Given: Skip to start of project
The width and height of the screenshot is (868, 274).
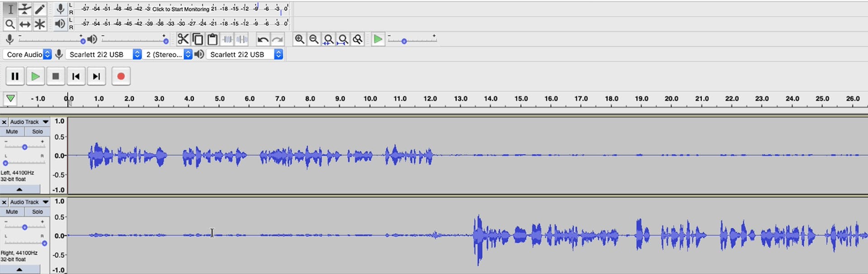Looking at the screenshot, I should tap(76, 76).
